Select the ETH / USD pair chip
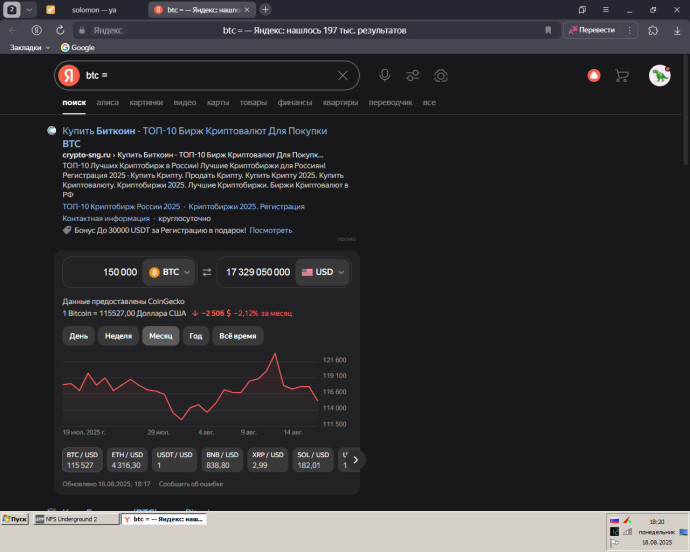The image size is (690, 552). coord(127,460)
